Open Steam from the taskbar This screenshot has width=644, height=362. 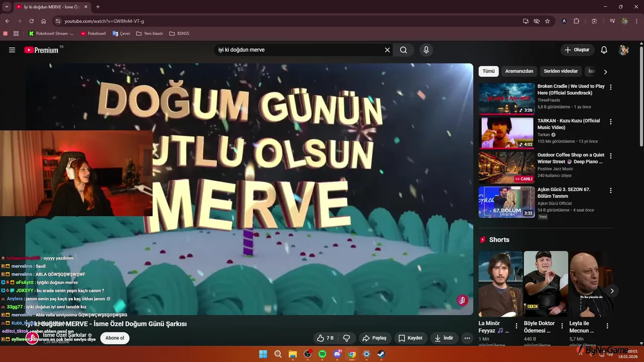(x=381, y=354)
